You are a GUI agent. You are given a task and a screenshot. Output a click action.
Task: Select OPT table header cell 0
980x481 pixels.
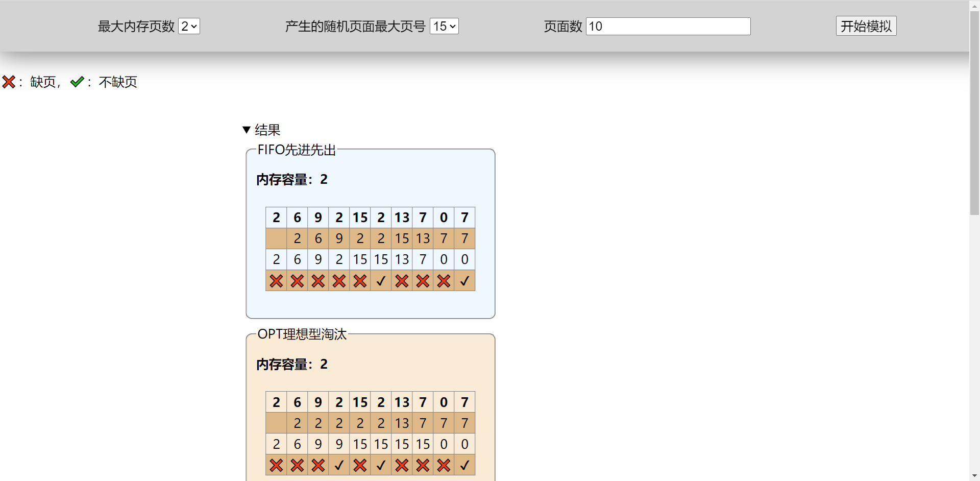(x=444, y=402)
